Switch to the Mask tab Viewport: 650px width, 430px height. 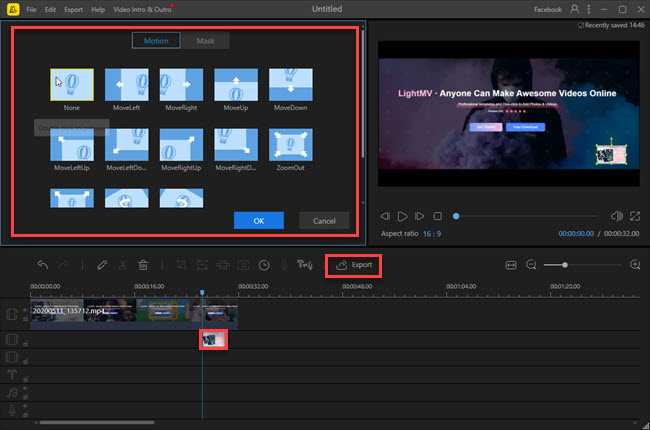coord(205,41)
